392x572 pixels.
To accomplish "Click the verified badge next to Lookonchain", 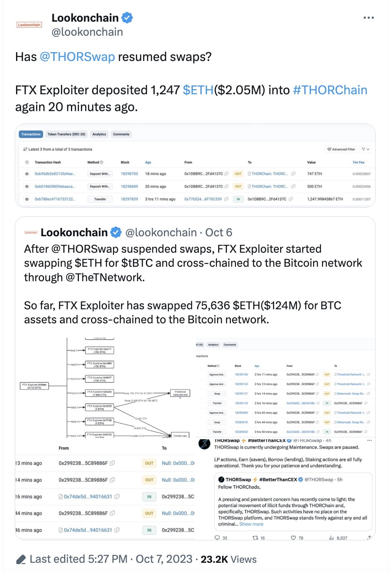I will (x=127, y=18).
